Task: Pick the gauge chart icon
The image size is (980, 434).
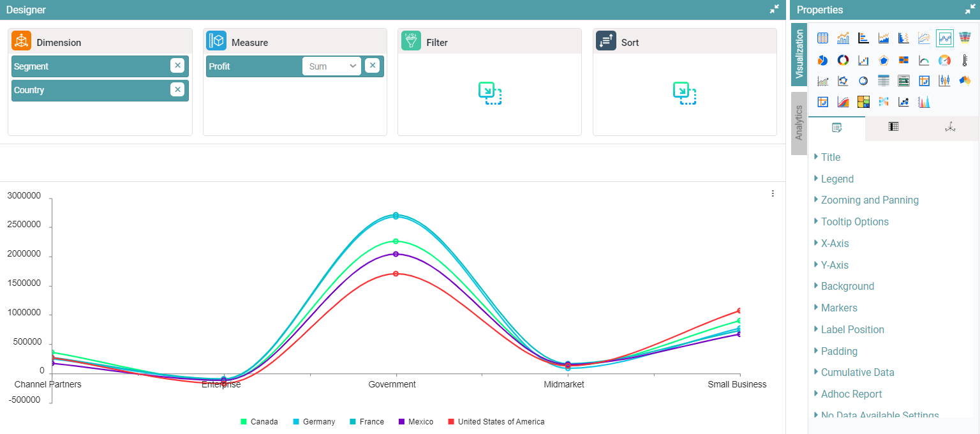Action: click(944, 60)
